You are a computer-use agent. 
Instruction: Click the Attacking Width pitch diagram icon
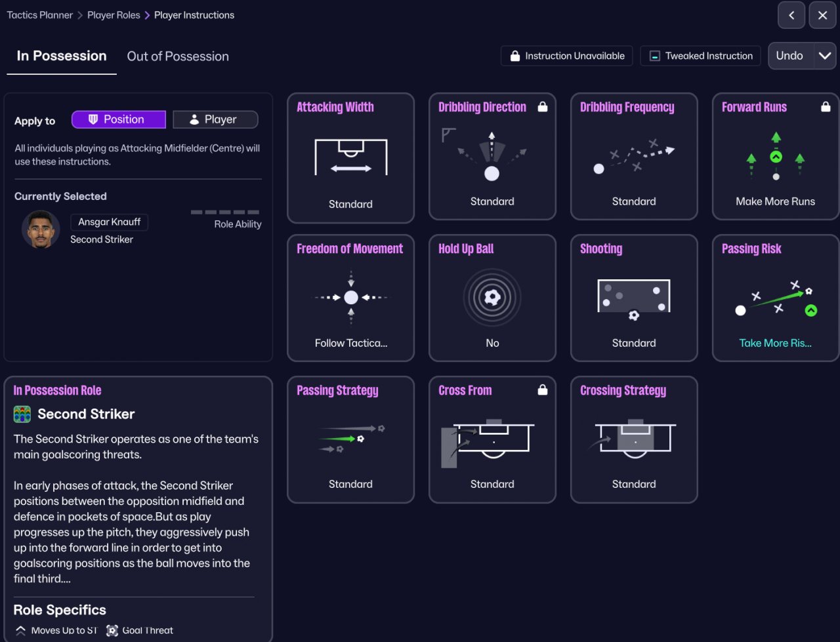coord(351,157)
